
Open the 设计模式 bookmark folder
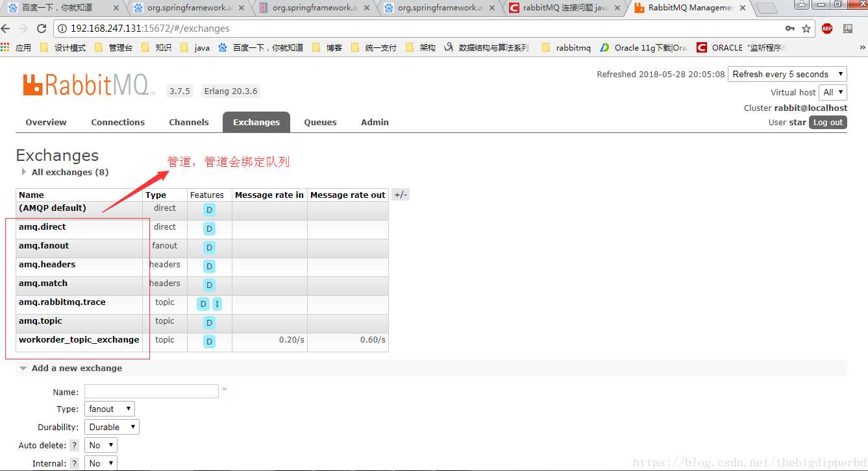(64, 47)
